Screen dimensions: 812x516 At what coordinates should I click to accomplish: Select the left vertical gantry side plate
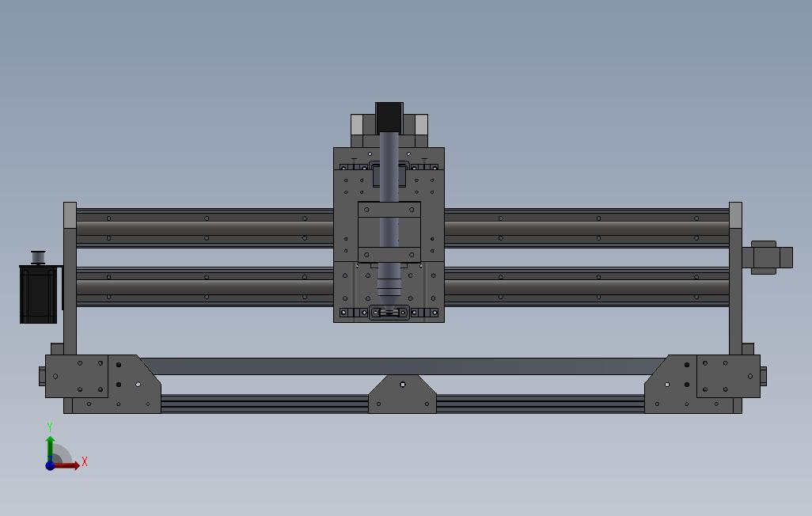[70, 279]
